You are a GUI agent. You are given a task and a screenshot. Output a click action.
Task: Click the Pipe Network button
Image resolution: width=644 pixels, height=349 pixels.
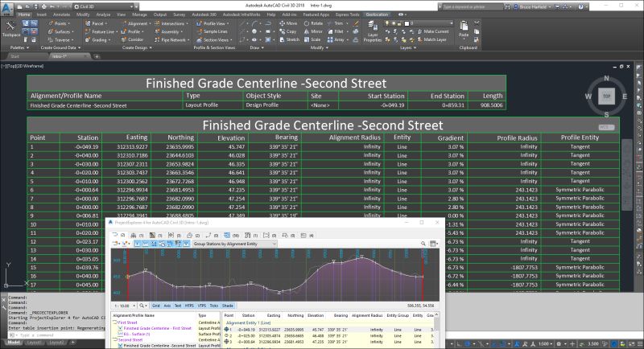[171, 39]
